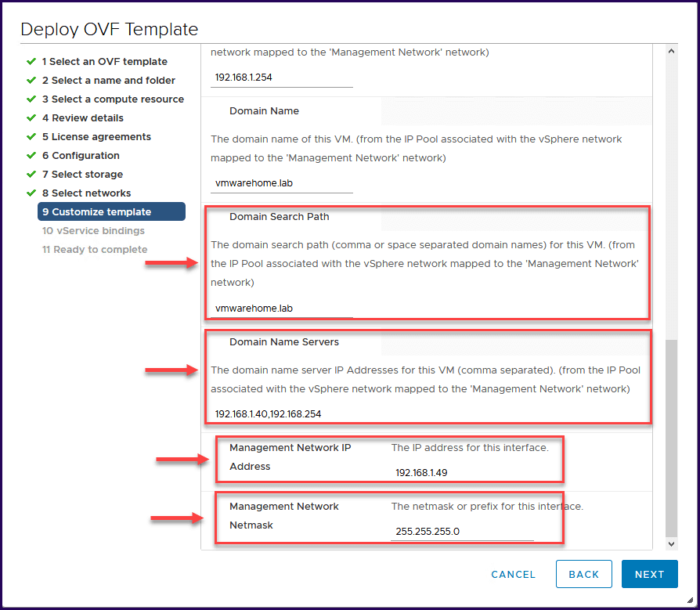Click the Domain Search Path heading

(x=280, y=217)
